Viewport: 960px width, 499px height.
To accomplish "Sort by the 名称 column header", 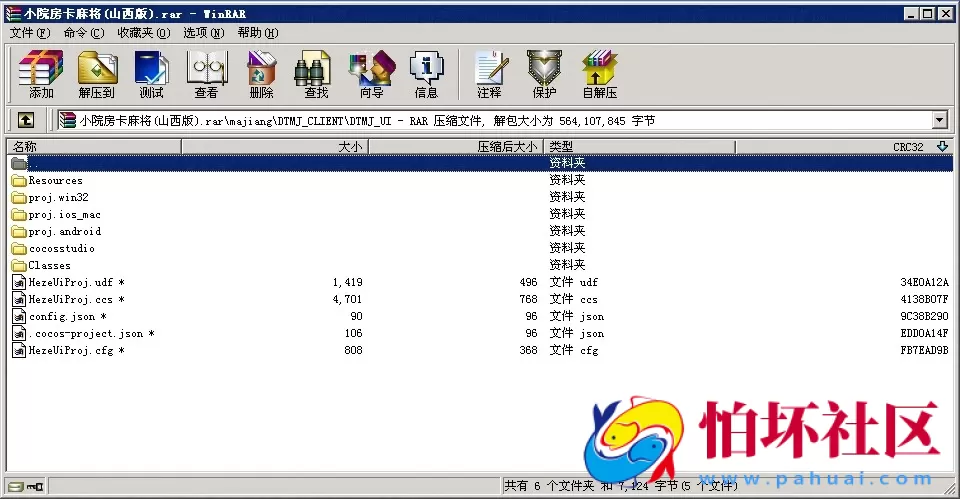I will [x=94, y=146].
